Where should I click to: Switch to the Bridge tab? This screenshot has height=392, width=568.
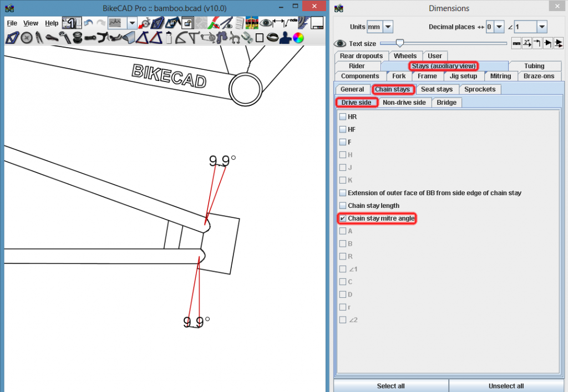[447, 103]
